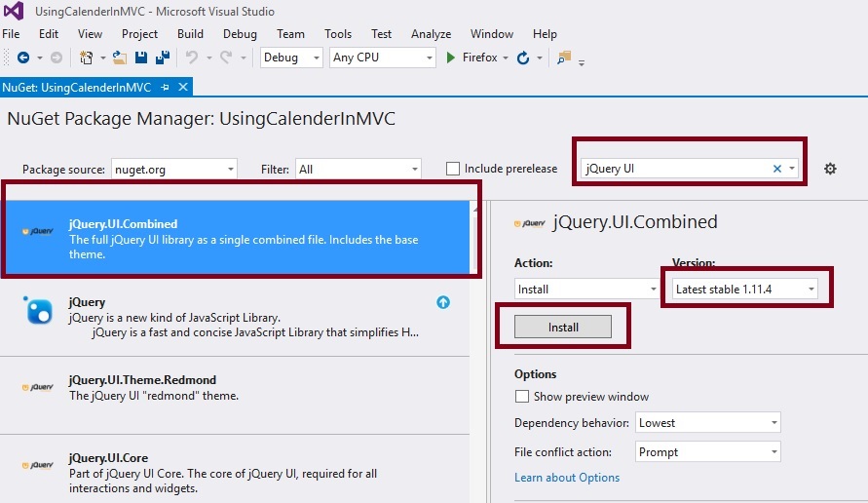868x503 pixels.
Task: Open Learn about Options link
Action: coord(567,477)
